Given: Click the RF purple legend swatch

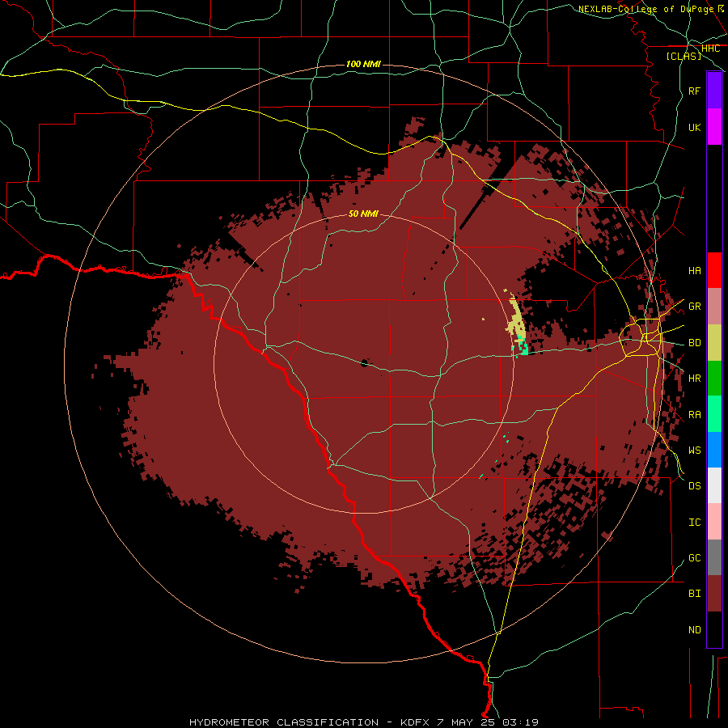Looking at the screenshot, I should 714,91.
